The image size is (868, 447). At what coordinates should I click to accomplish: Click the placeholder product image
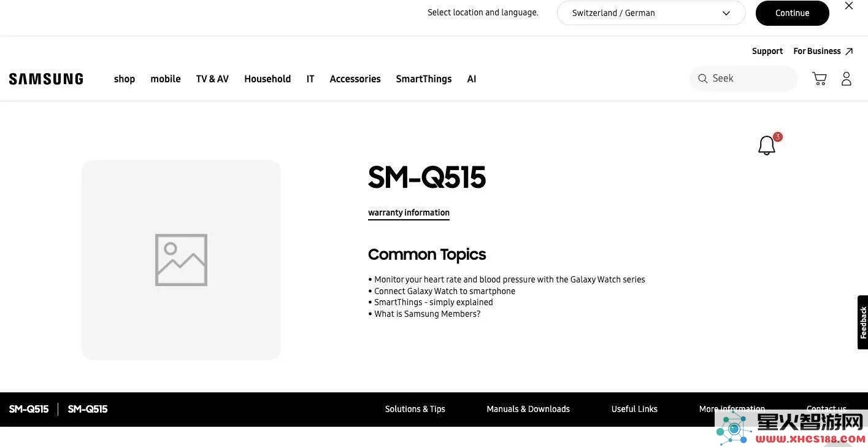click(x=181, y=260)
